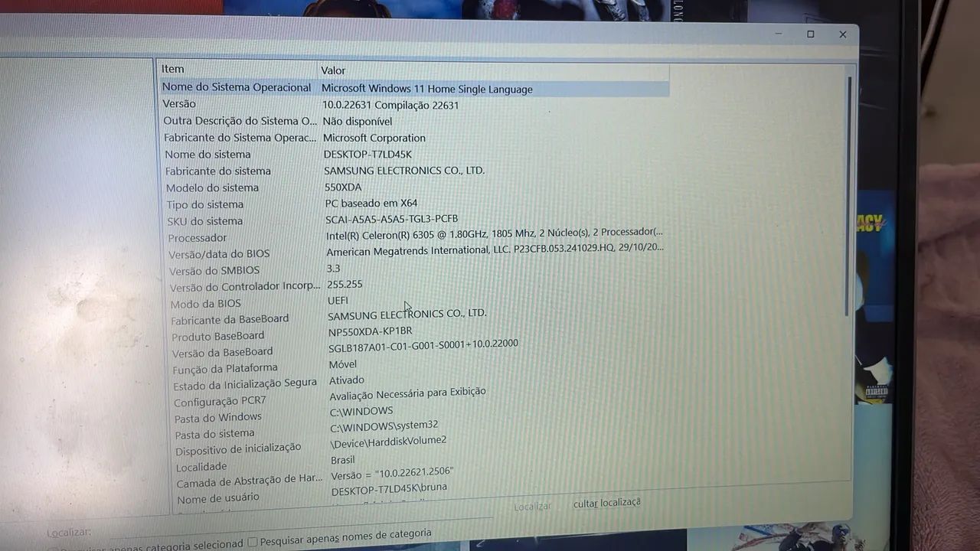
Task: Select the SMBIOS value '3.3'
Action: [333, 269]
